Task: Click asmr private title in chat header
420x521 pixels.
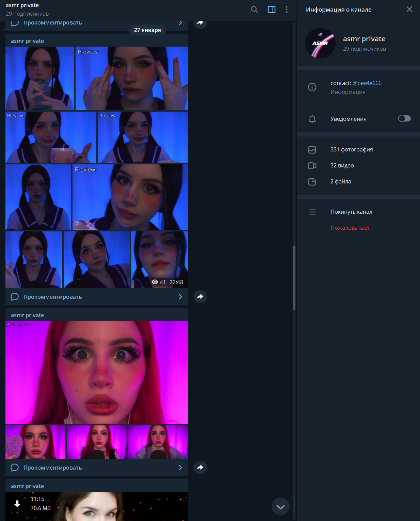Action: coord(22,5)
